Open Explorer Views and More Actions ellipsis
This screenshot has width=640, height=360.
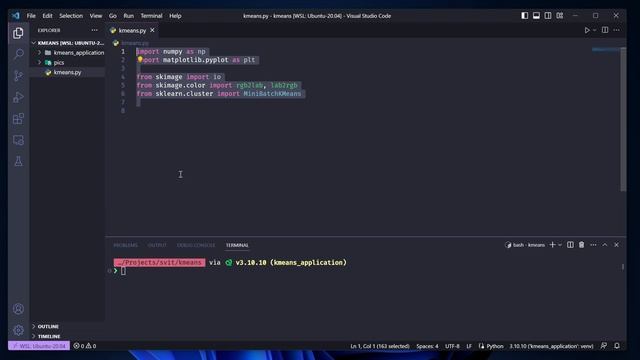[95, 30]
